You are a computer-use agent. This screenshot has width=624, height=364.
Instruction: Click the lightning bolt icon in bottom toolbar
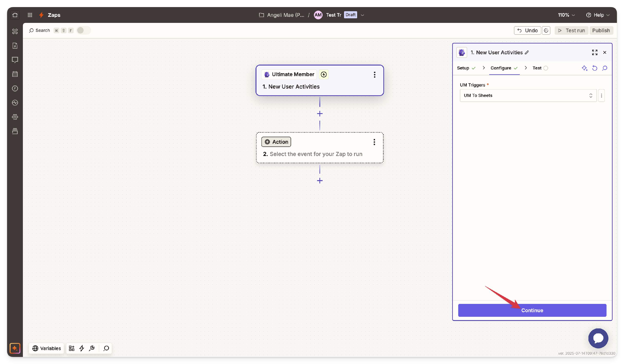[x=82, y=348]
